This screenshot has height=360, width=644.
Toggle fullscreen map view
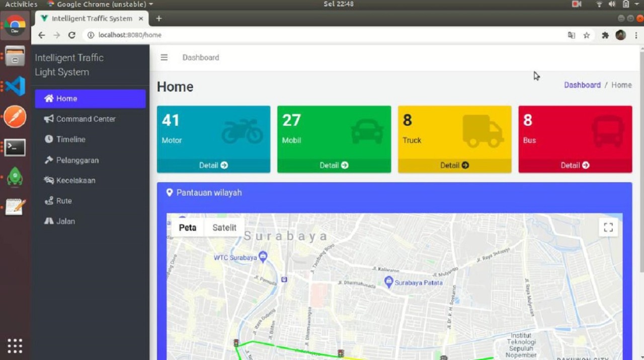(x=608, y=228)
